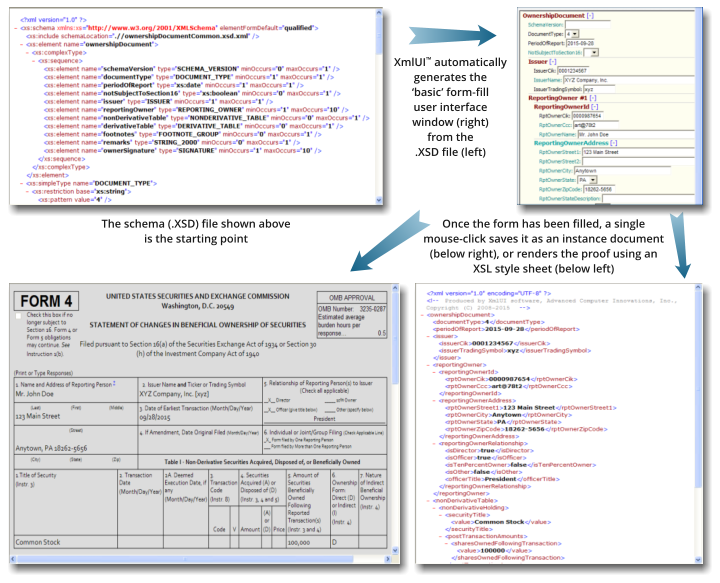Click OMB Number '3235-0287' value
Viewport: 720px width, 583px height.
(x=372, y=309)
